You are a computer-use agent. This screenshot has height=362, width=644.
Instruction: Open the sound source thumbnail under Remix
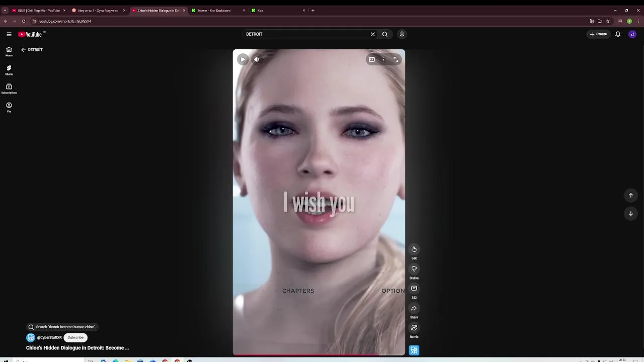coord(414,350)
